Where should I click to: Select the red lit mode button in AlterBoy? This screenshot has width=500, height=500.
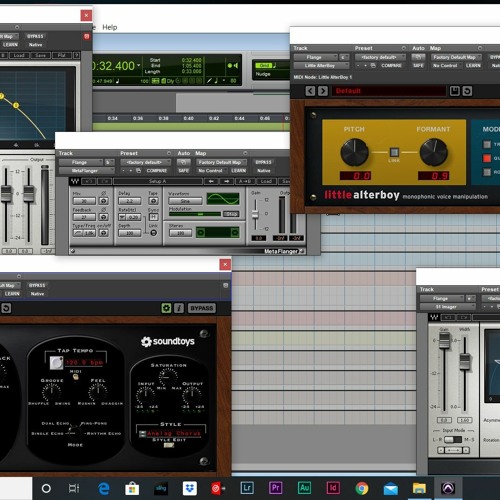(487, 158)
